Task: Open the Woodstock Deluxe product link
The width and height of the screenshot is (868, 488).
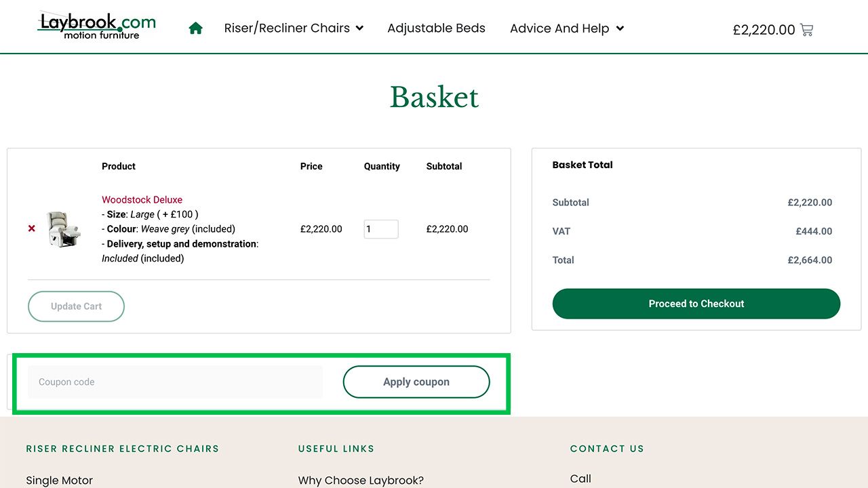Action: pos(142,200)
